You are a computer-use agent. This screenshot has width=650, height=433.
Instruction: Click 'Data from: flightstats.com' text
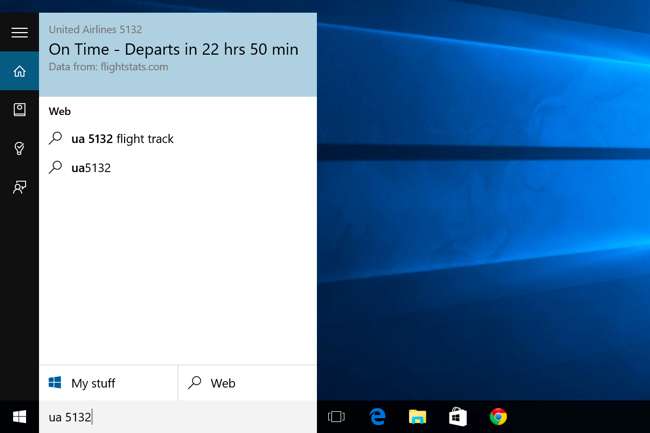click(108, 67)
